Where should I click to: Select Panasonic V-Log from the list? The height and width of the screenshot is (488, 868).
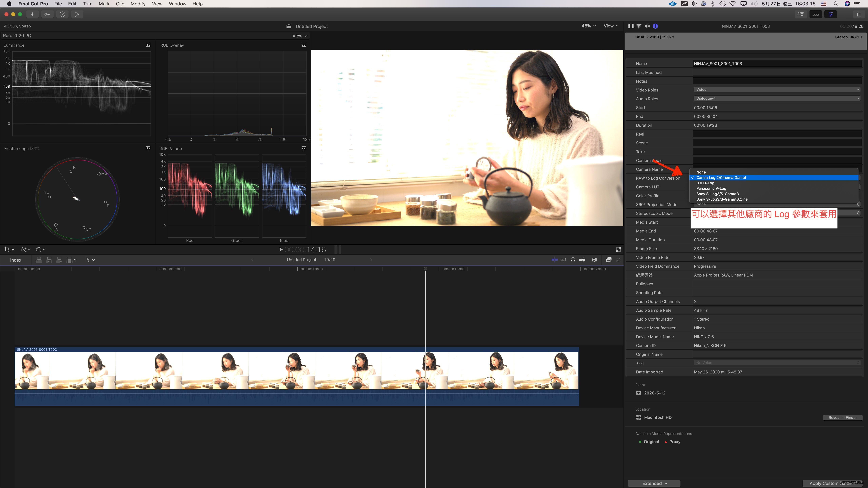(x=711, y=189)
